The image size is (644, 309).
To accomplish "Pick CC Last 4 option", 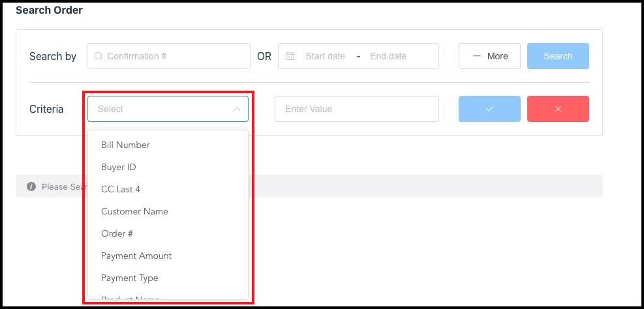I will click(x=121, y=189).
